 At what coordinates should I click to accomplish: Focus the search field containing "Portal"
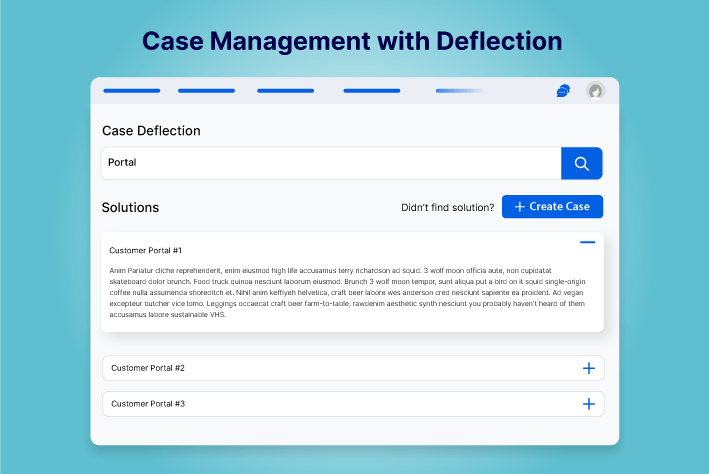330,163
